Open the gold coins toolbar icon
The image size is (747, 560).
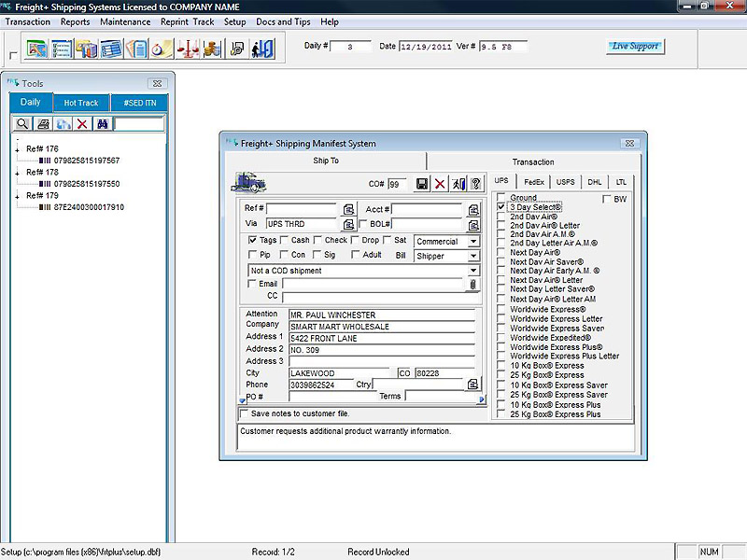coord(212,49)
